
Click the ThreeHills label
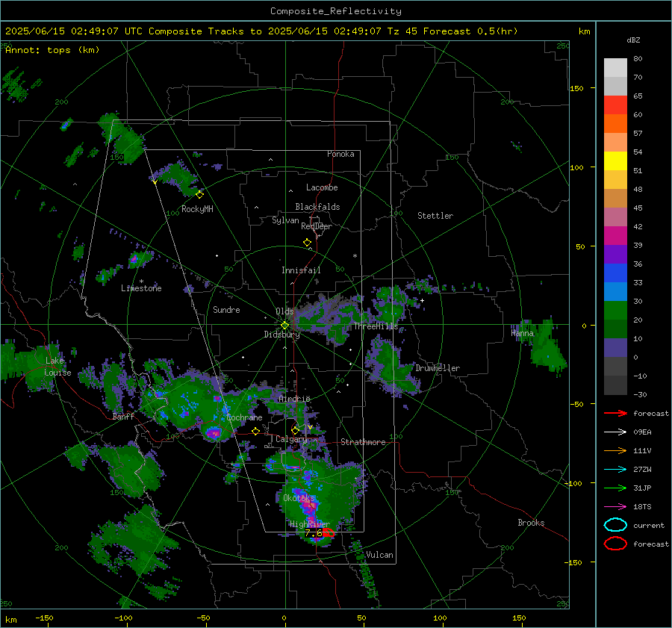[x=376, y=326]
